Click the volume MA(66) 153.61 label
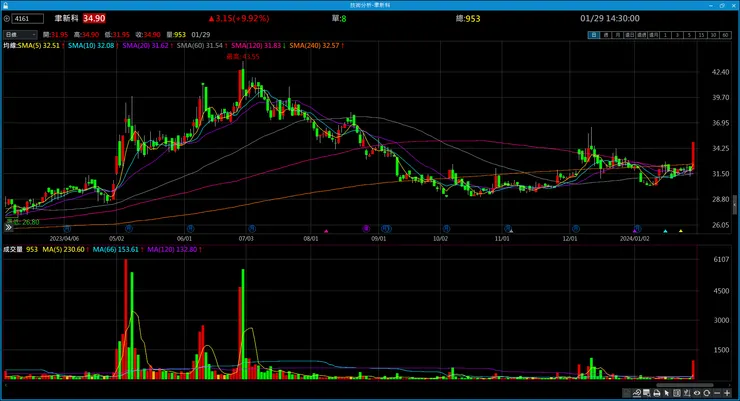 [116, 249]
